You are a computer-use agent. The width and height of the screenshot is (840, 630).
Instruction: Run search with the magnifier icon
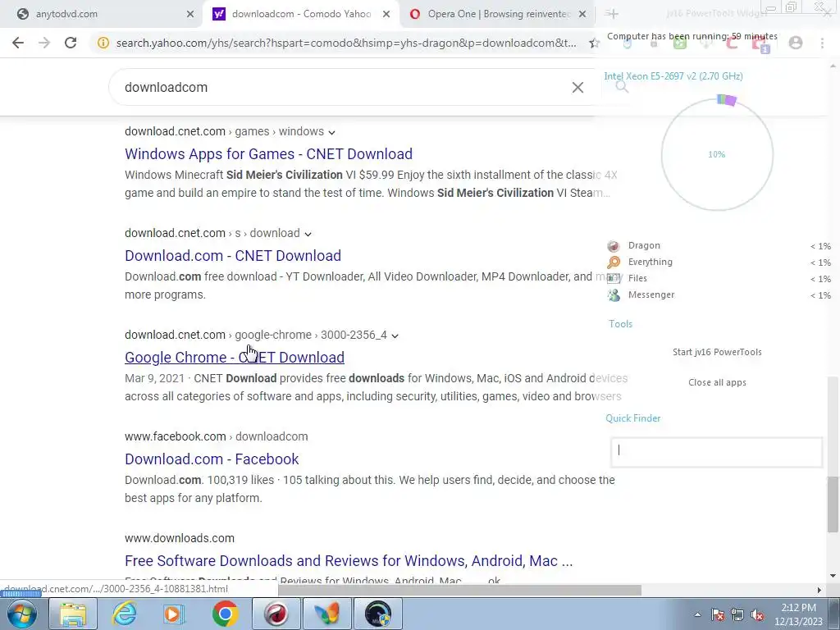pyautogui.click(x=622, y=87)
